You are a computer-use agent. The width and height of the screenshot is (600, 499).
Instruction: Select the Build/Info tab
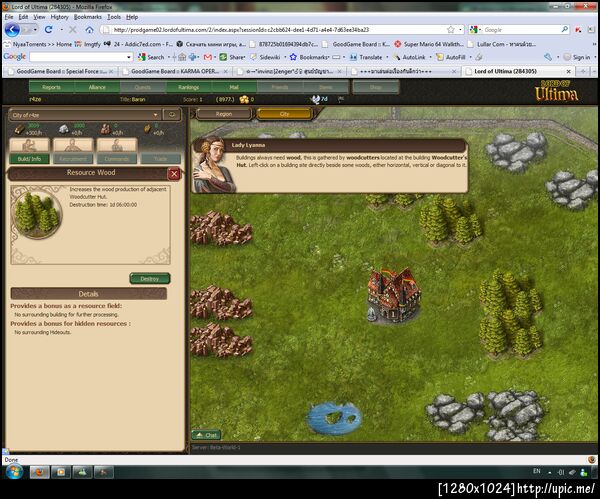[29, 159]
